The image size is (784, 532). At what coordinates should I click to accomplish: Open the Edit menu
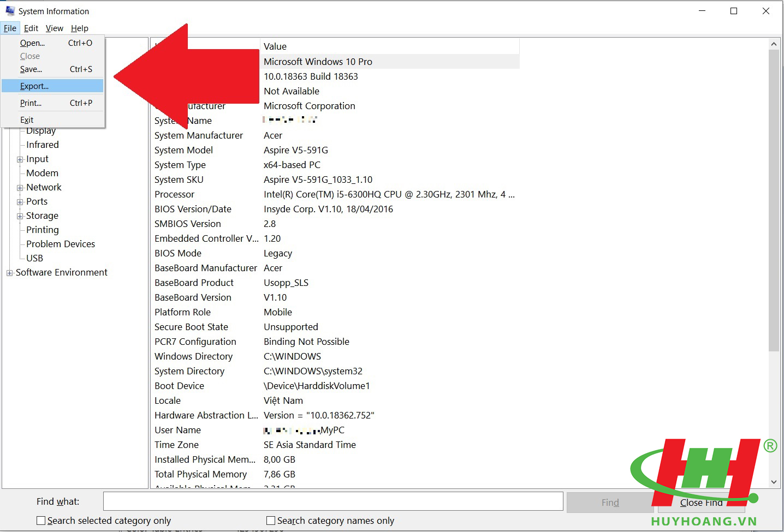click(x=31, y=28)
